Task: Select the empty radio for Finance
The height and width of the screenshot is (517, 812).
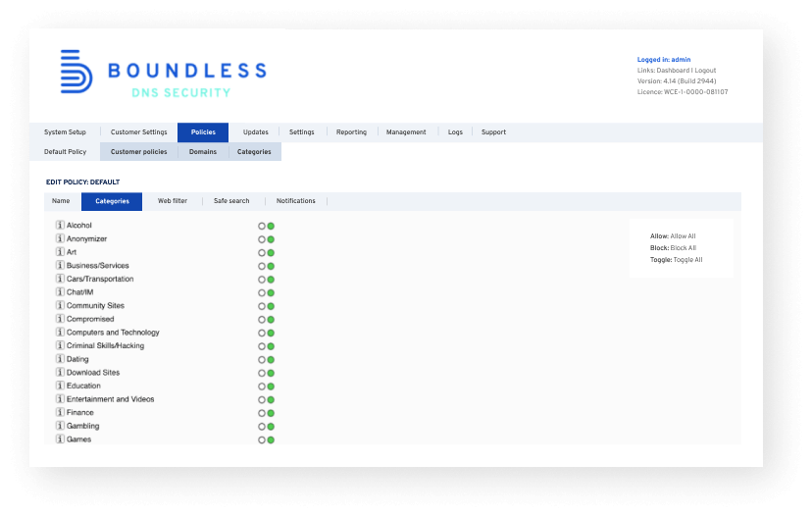Action: (262, 413)
